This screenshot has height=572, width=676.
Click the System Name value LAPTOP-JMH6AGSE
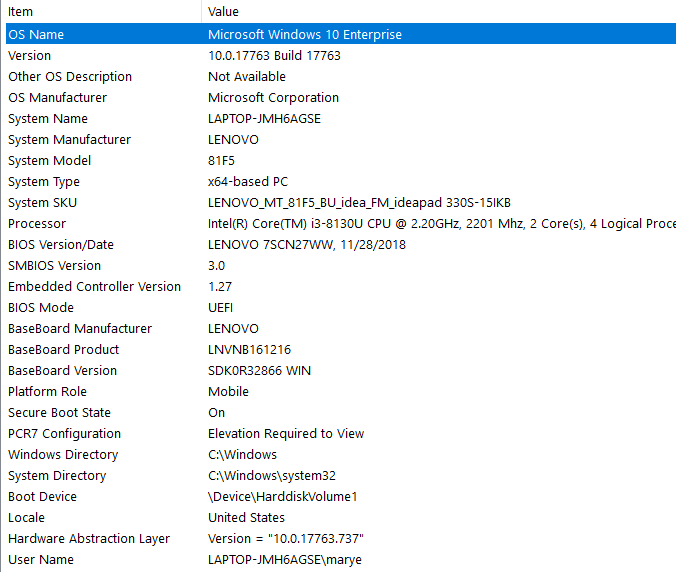264,119
